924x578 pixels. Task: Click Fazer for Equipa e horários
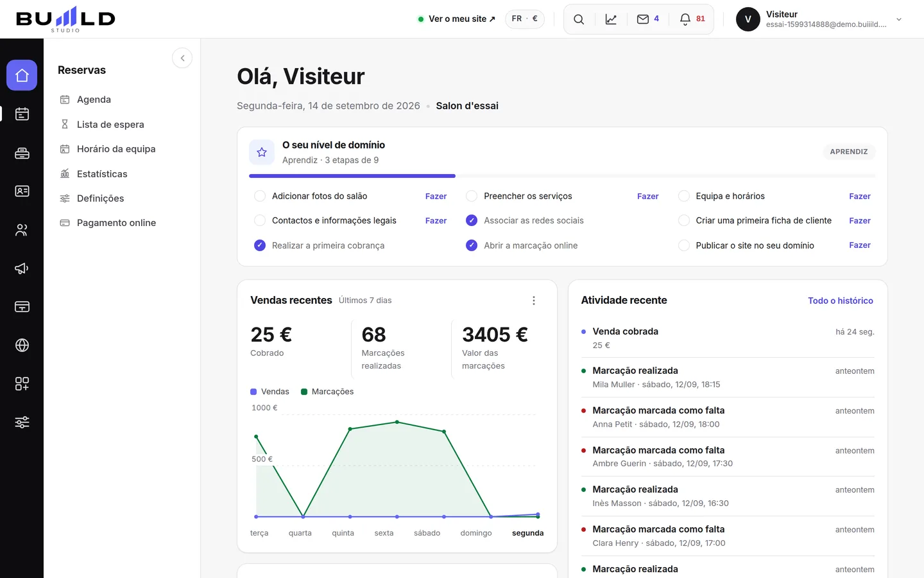point(860,197)
